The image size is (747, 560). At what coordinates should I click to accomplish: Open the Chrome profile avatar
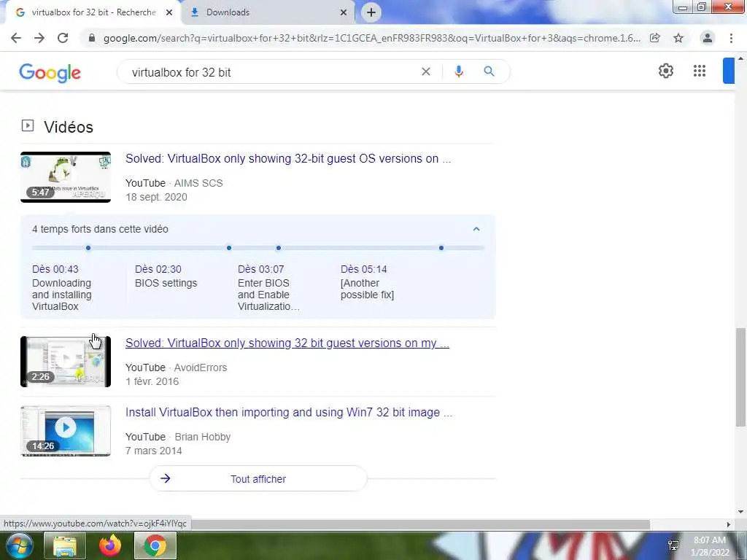point(708,38)
